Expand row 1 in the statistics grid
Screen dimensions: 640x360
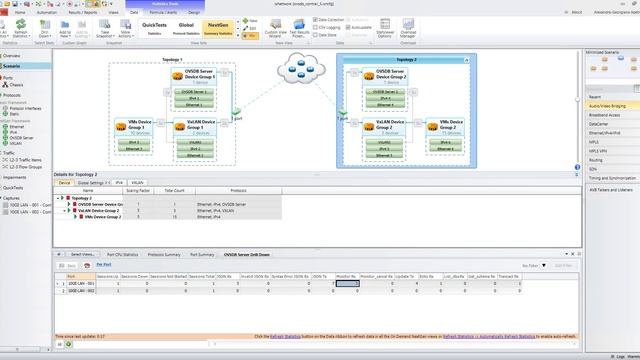tap(58, 283)
